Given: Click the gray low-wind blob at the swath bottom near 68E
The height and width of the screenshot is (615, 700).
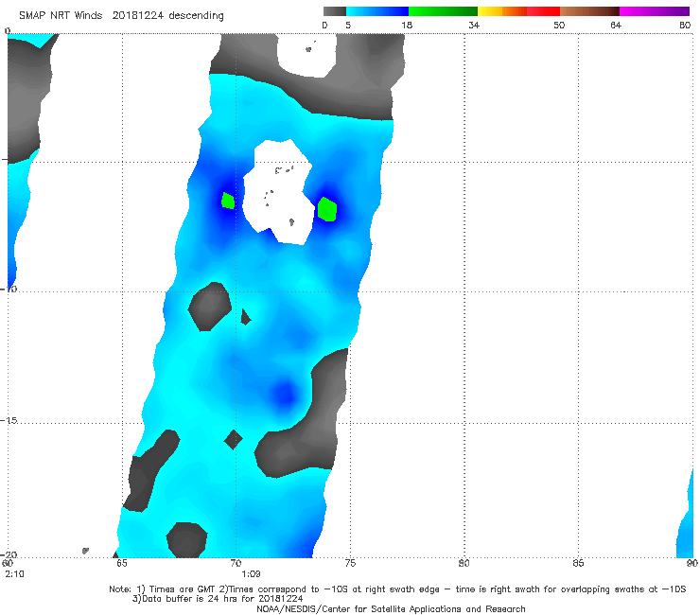Looking at the screenshot, I should pyautogui.click(x=186, y=540).
